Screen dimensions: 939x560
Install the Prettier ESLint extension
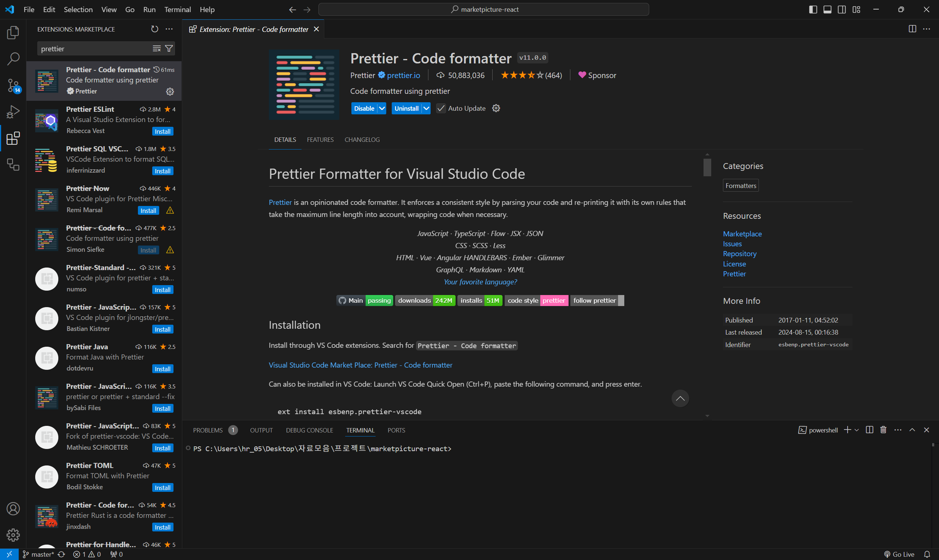point(162,131)
